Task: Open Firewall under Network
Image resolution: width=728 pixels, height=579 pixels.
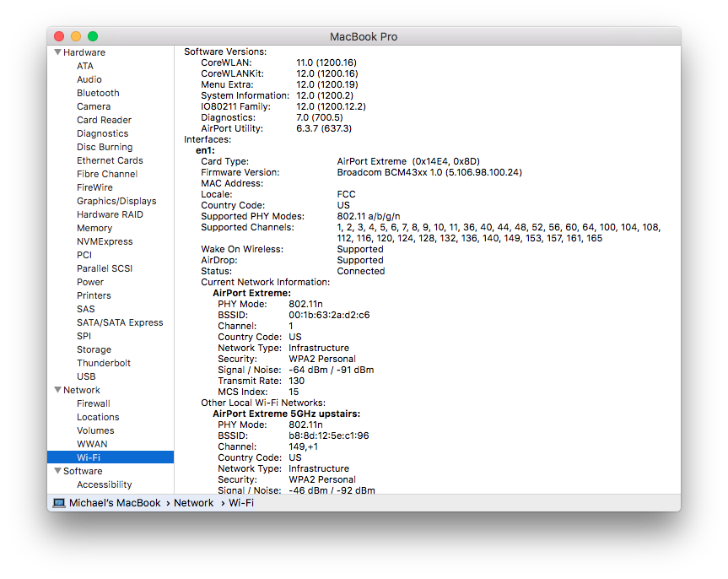Action: click(x=94, y=403)
